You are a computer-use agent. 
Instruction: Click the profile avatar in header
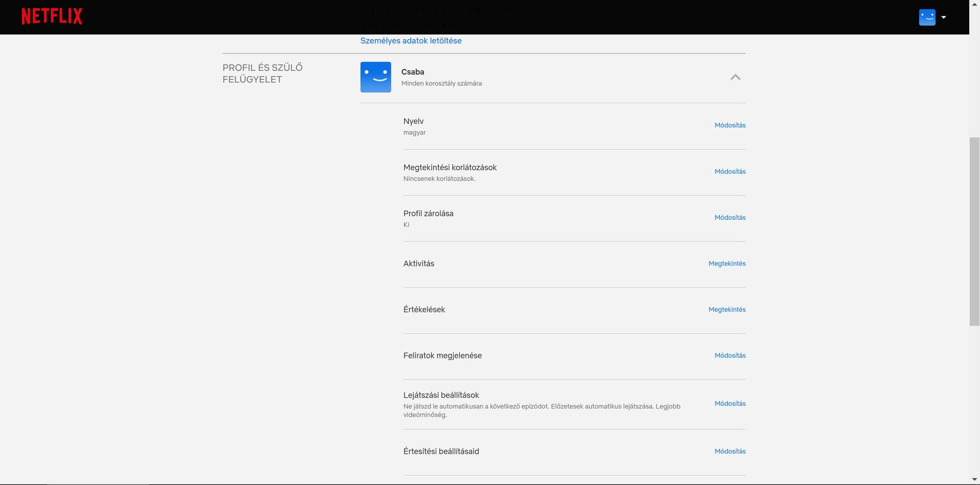[927, 17]
